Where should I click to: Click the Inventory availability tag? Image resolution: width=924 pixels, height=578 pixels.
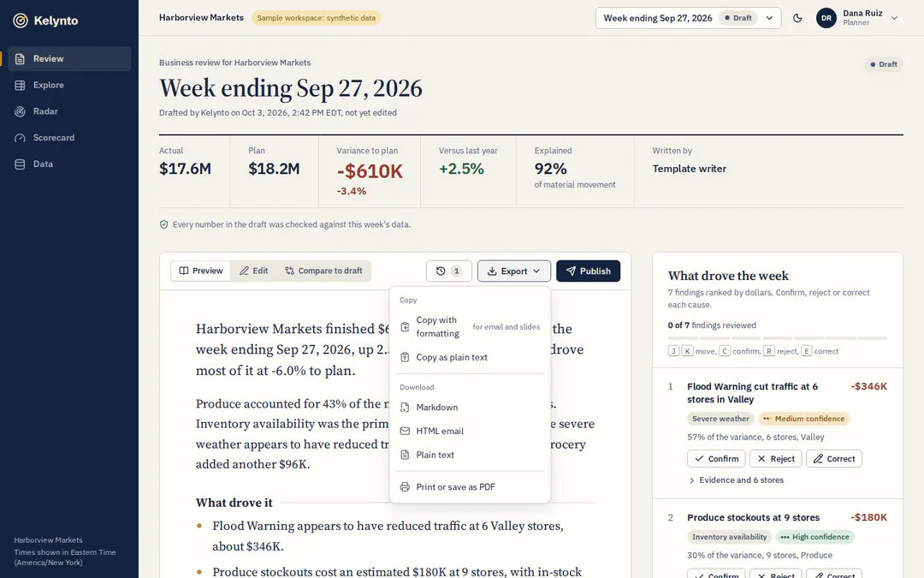click(x=730, y=537)
